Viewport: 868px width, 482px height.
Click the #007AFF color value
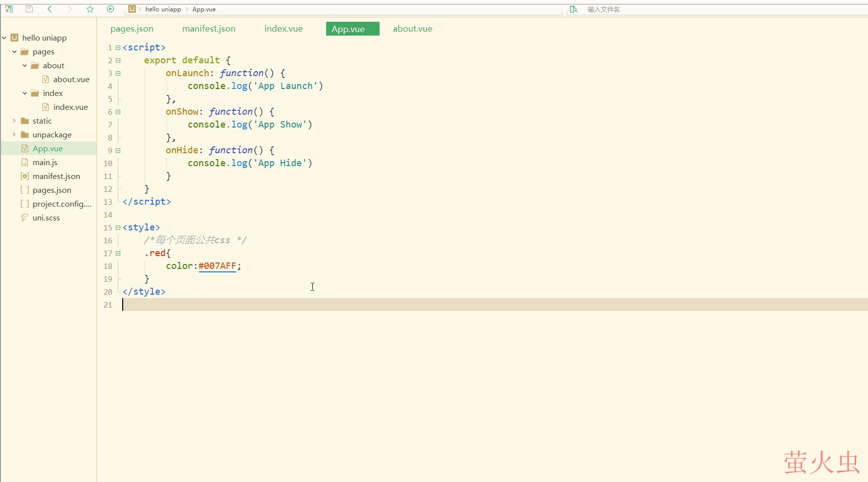point(217,266)
